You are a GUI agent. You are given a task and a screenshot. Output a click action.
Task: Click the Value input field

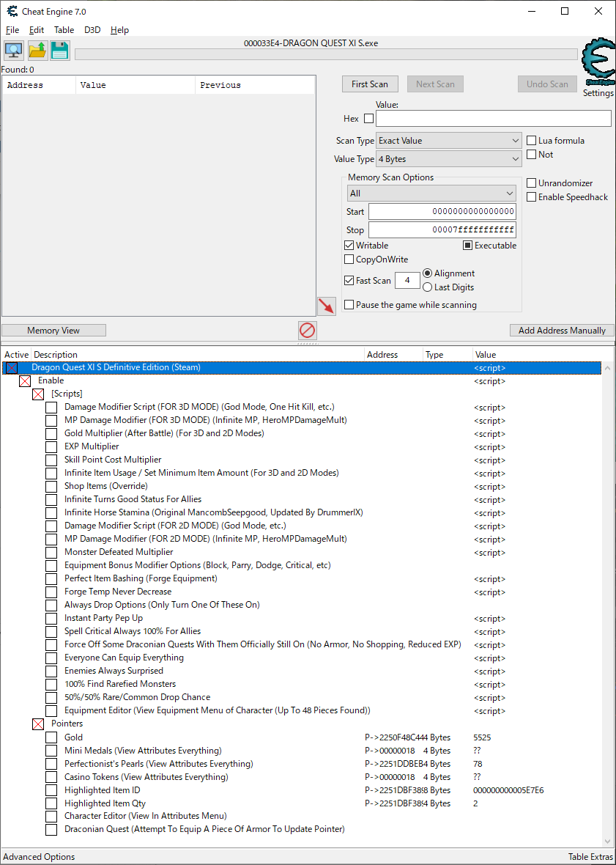(x=493, y=118)
